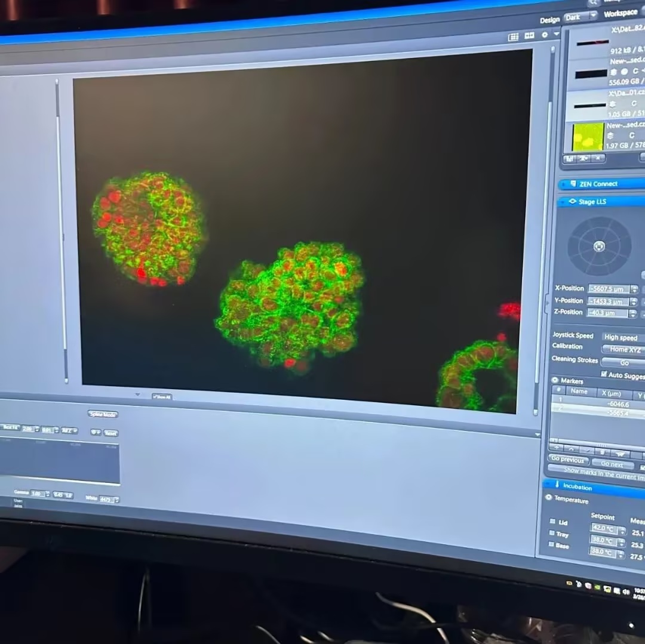Collapse the Markers section toggle

click(x=555, y=380)
